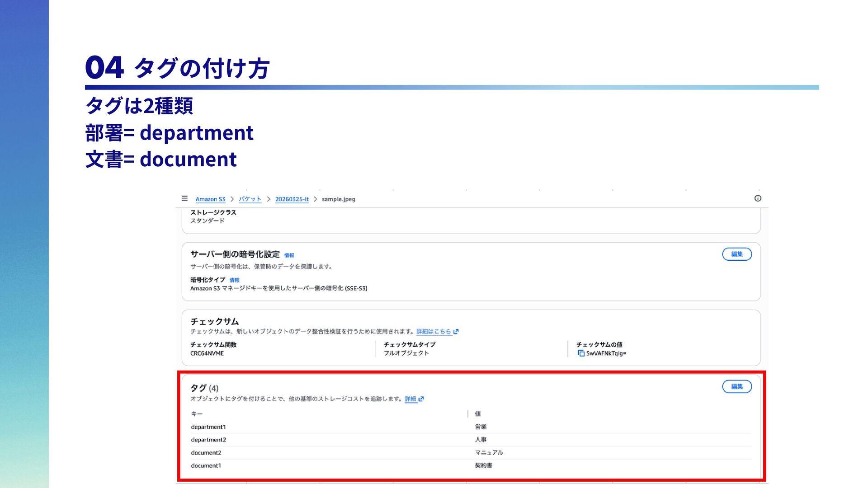Click external link icon beside 詳細はこちら

(x=456, y=332)
